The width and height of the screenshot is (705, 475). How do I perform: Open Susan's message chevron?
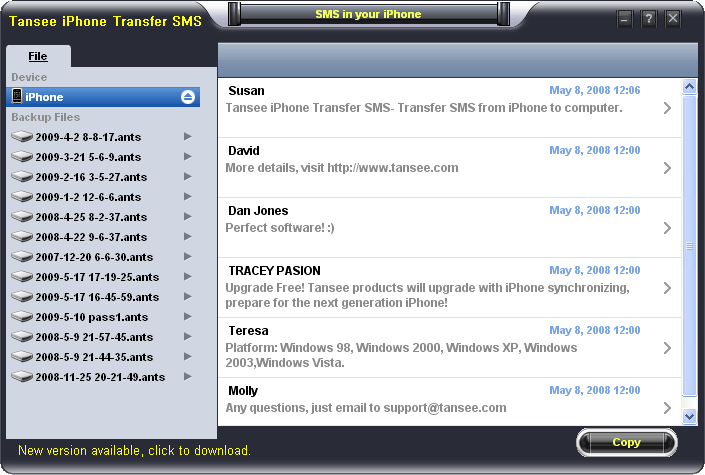point(667,108)
